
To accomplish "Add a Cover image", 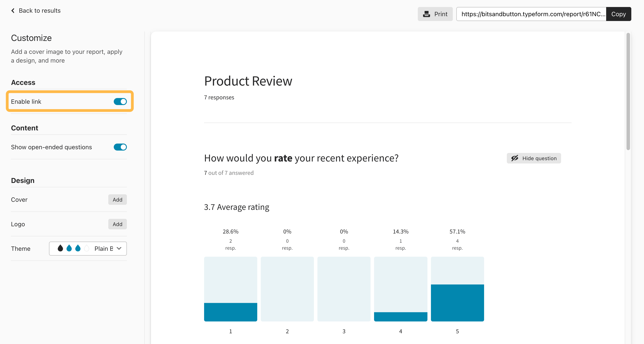I will coord(117,200).
